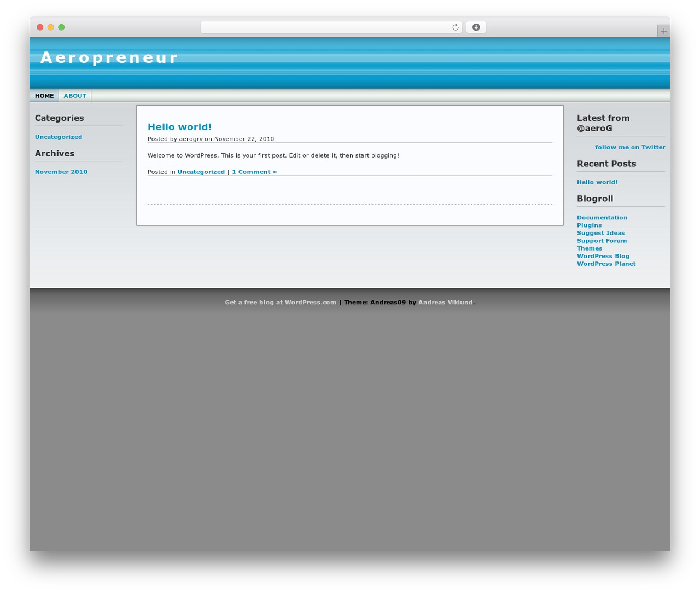This screenshot has height=593, width=700.
Task: Open a new tab with plus icon
Action: (663, 31)
